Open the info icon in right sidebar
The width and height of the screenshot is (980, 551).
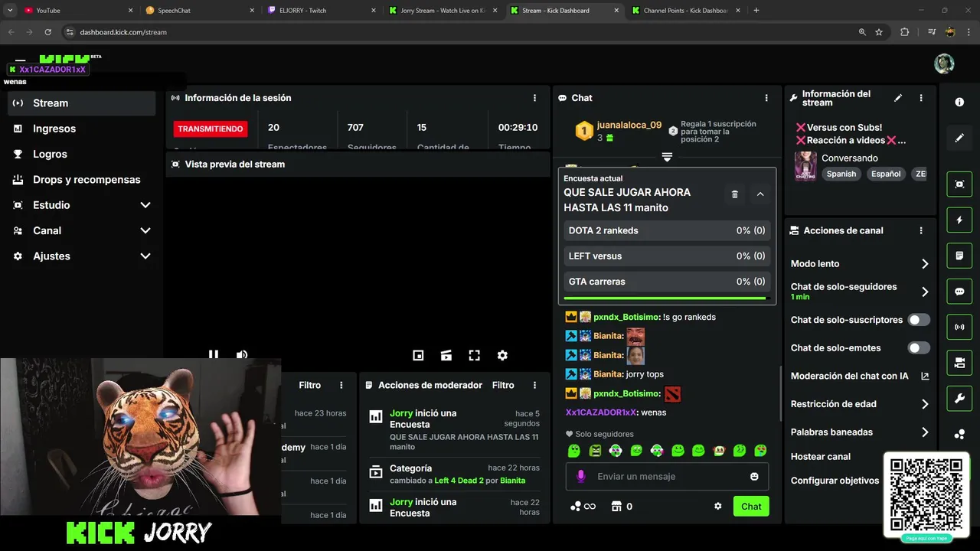[959, 103]
